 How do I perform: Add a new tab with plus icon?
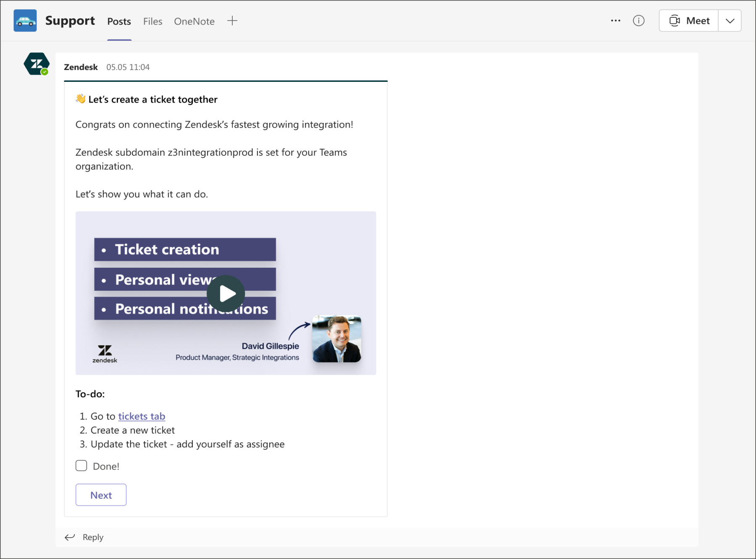click(232, 21)
